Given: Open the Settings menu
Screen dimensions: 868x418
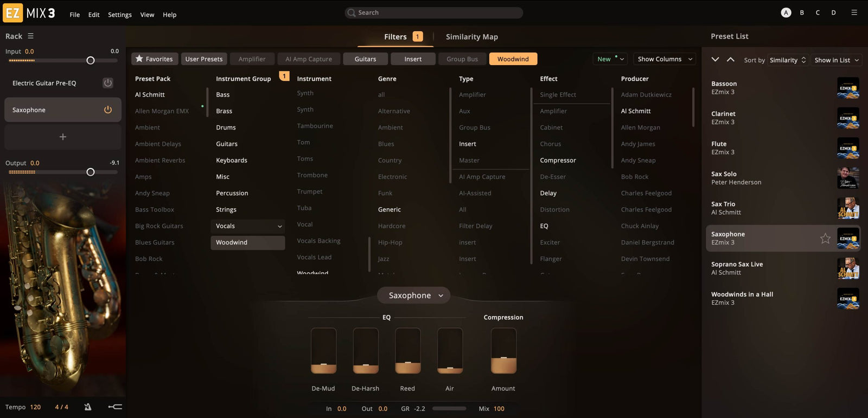Looking at the screenshot, I should [120, 15].
